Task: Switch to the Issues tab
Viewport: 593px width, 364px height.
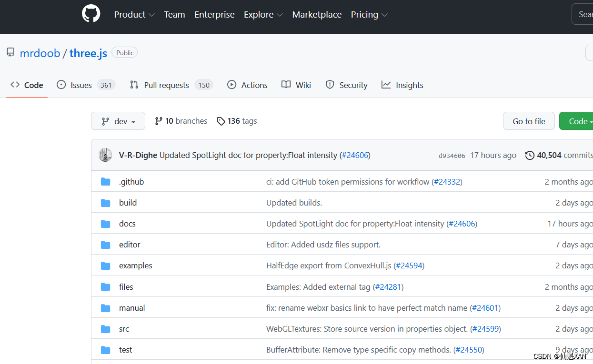Action: pos(86,85)
